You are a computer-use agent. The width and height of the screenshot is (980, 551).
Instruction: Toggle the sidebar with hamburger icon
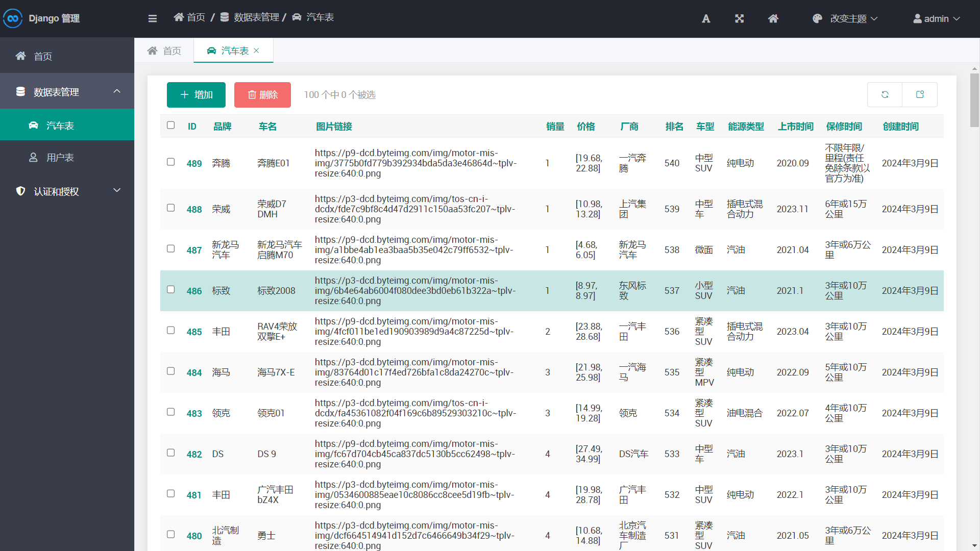(x=152, y=18)
